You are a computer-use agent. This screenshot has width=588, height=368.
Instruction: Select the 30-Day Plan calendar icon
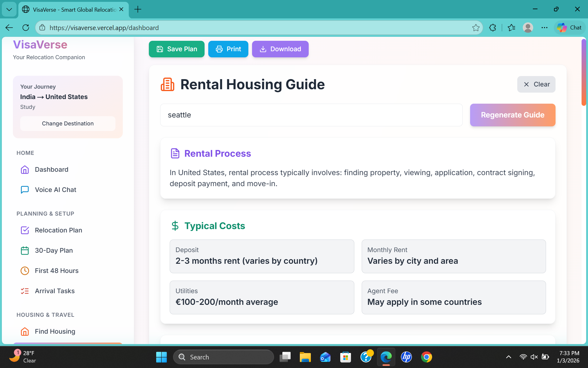25,251
